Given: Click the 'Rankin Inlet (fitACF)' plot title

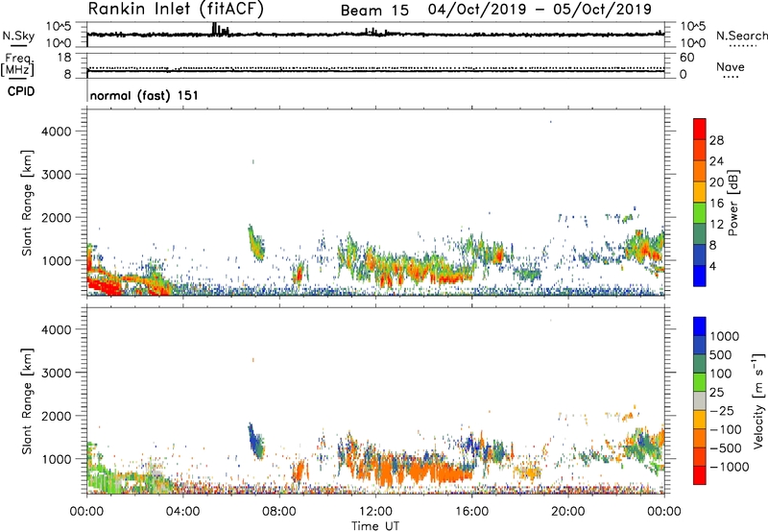Looking at the screenshot, I should [x=176, y=9].
